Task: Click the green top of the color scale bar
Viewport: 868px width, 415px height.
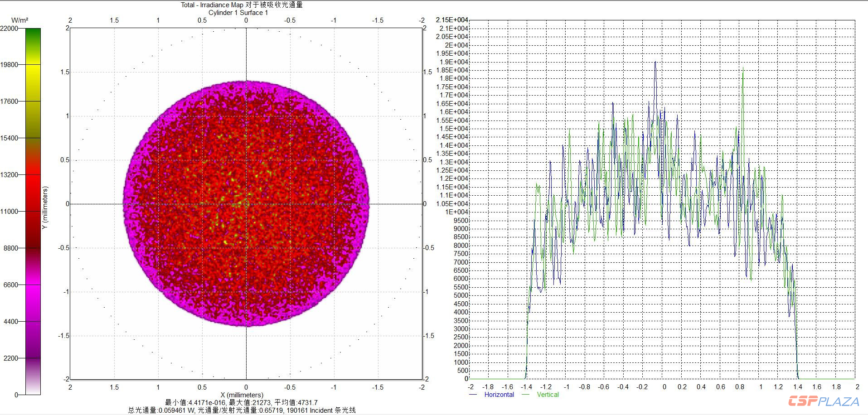Action: pos(33,34)
